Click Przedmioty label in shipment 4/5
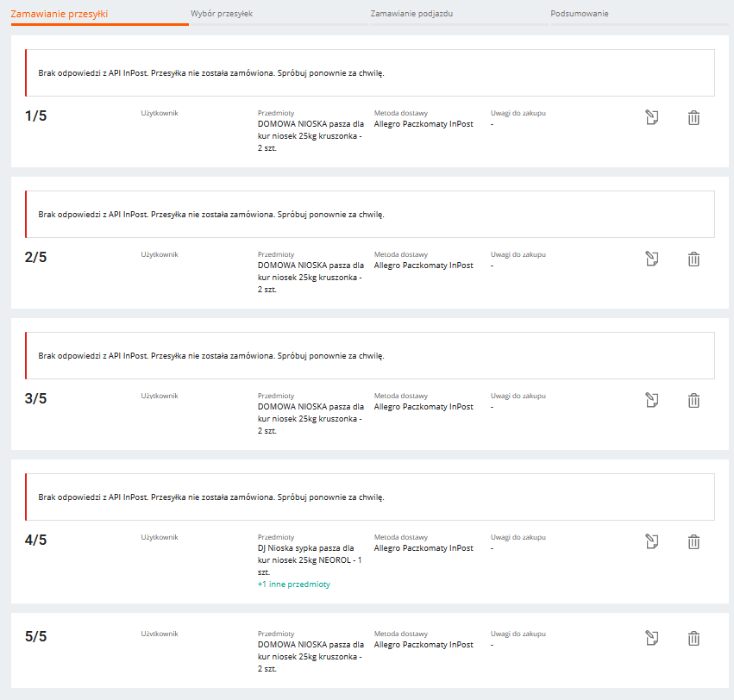The height and width of the screenshot is (700, 734). (x=276, y=537)
